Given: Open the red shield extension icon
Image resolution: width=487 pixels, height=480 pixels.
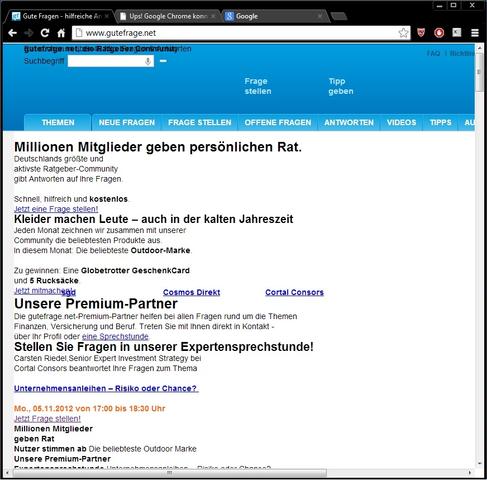Looking at the screenshot, I should (x=421, y=33).
